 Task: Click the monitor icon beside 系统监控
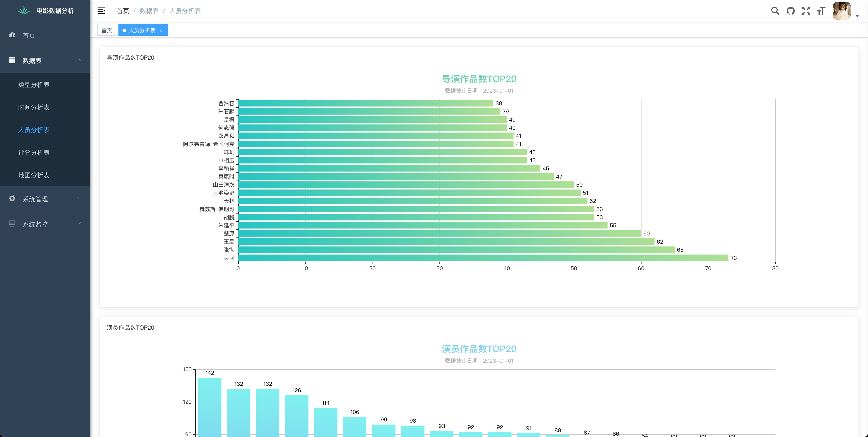[x=12, y=224]
